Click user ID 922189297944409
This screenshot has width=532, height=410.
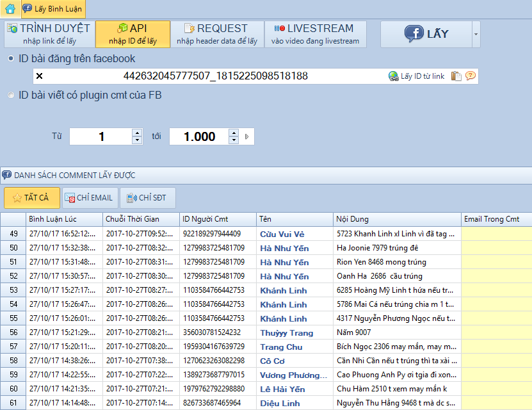(212, 234)
